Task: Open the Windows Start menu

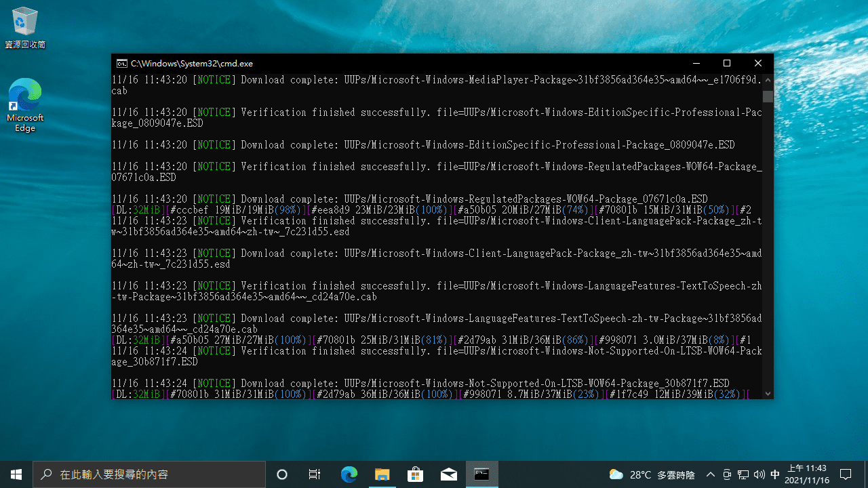Action: tap(16, 474)
